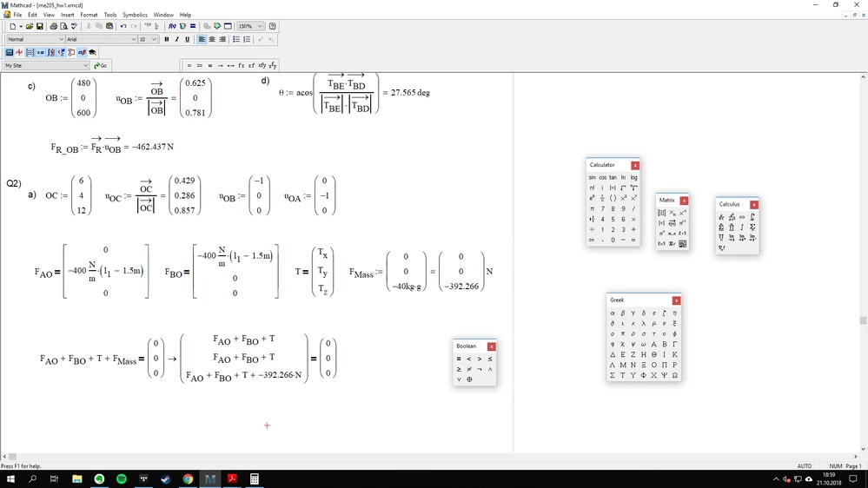
Task: Open the New document dropdown arrow
Action: click(21, 26)
